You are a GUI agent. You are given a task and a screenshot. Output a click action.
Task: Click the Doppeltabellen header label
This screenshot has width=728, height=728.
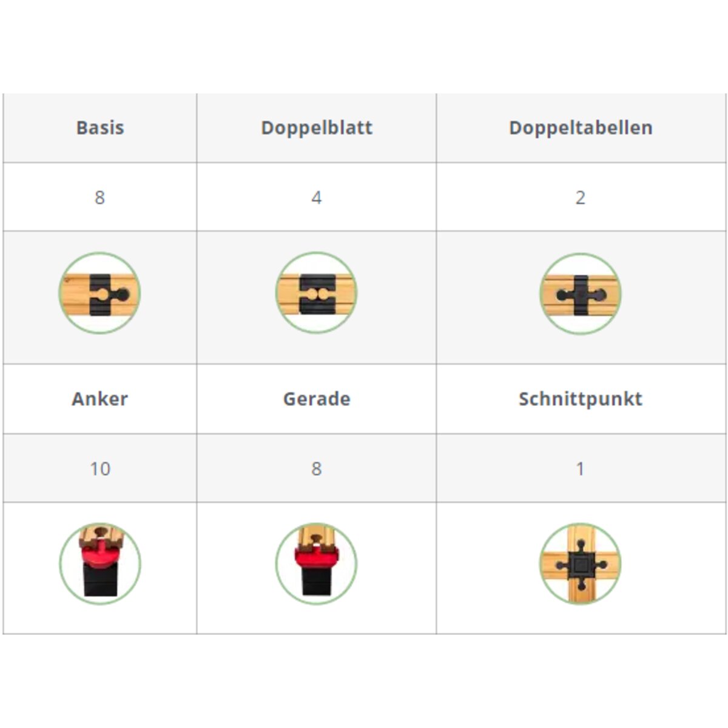581,128
